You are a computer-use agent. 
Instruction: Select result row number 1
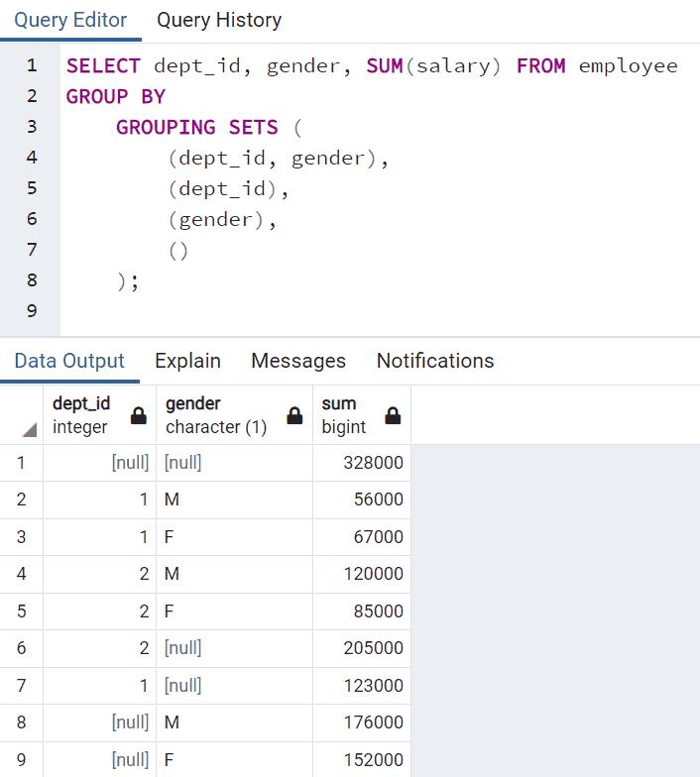point(21,463)
